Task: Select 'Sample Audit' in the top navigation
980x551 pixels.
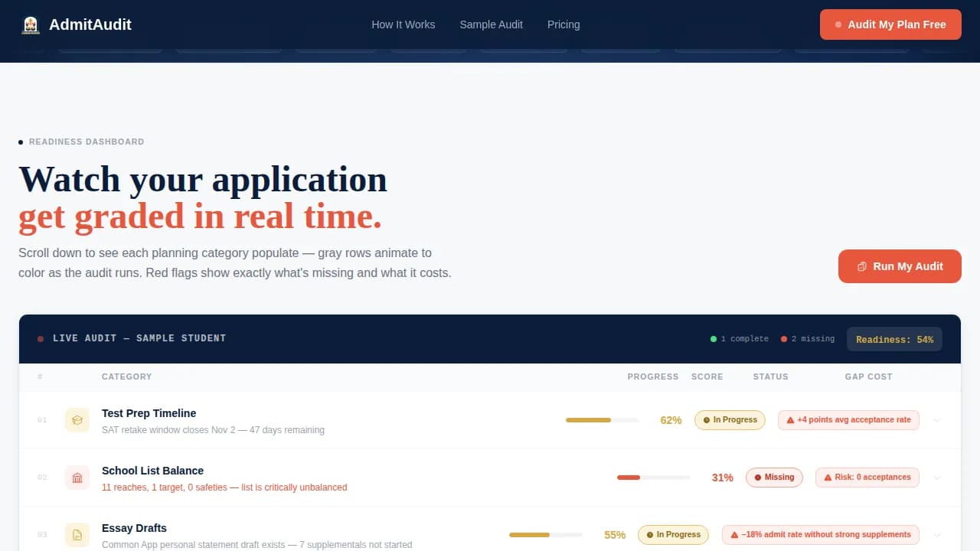Action: pyautogui.click(x=491, y=24)
